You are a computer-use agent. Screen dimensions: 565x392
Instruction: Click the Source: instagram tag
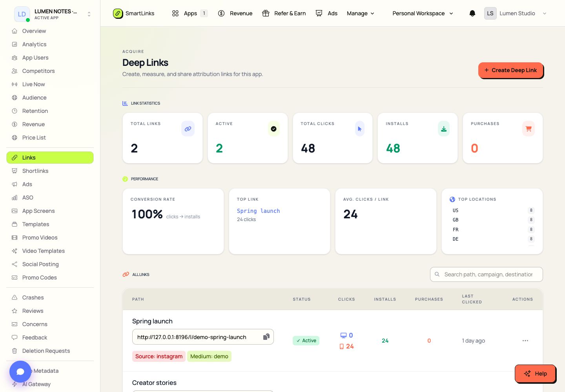tap(159, 356)
